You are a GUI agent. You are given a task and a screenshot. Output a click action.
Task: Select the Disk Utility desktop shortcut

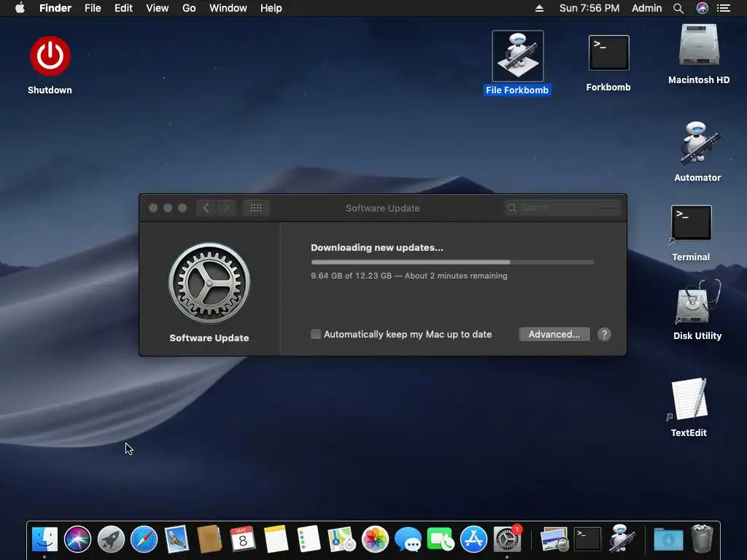coord(697,302)
